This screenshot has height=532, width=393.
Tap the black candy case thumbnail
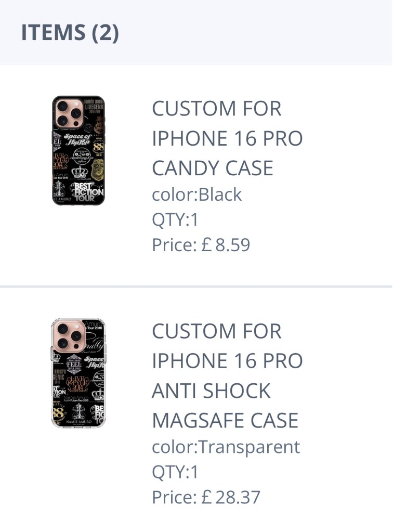(x=78, y=150)
